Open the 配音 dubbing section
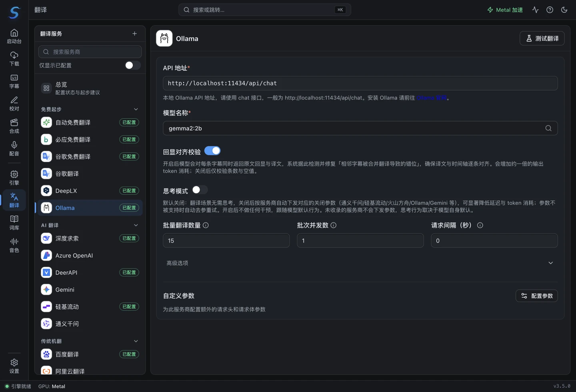The image size is (576, 392). (14, 148)
